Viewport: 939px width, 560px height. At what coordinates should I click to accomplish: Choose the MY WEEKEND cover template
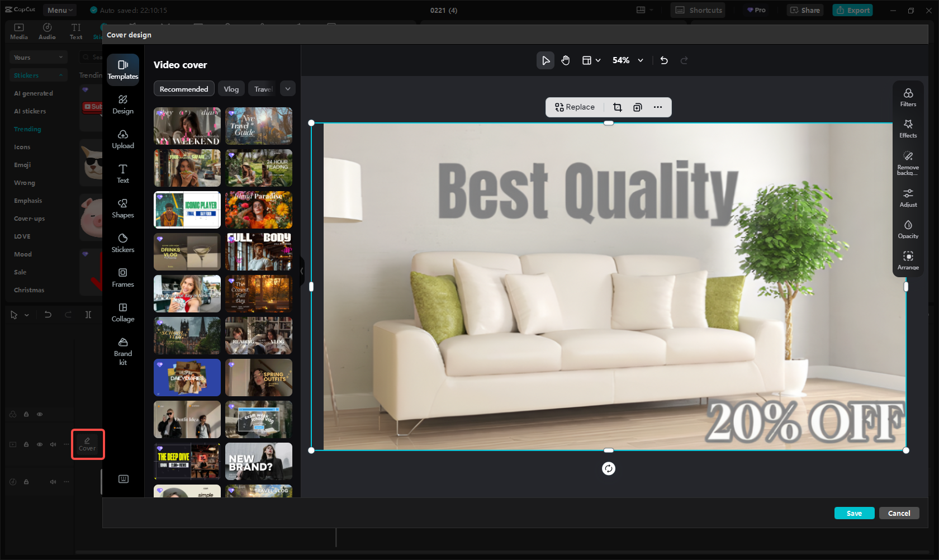click(187, 126)
